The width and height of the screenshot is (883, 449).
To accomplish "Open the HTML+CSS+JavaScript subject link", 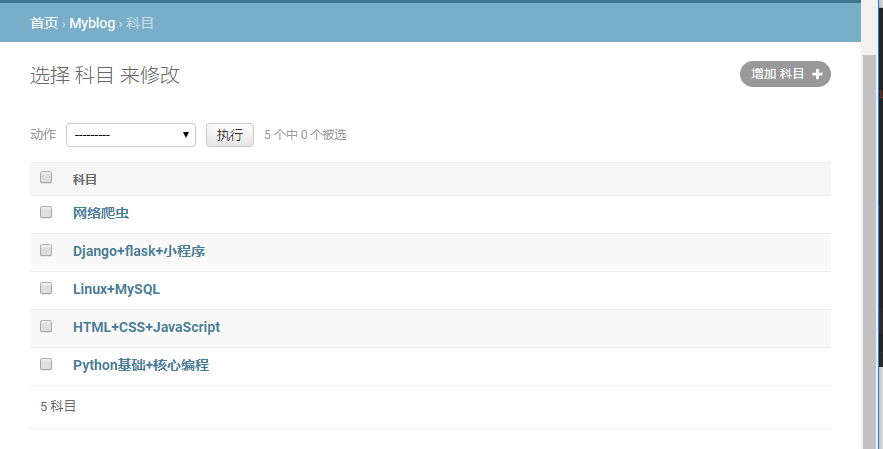I will coord(146,327).
